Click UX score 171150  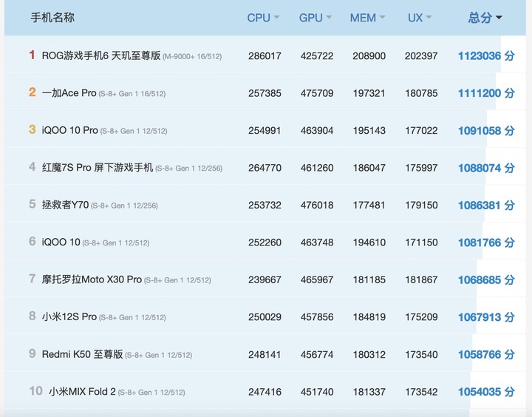coord(421,243)
